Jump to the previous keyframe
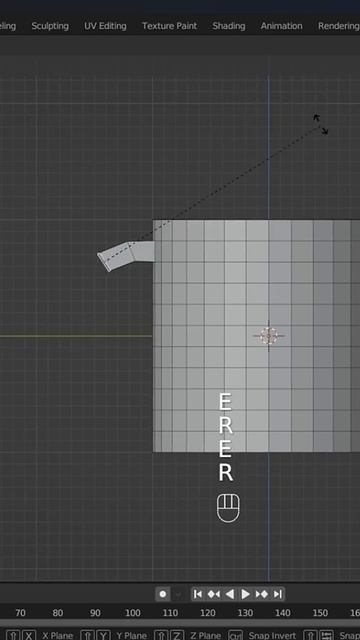Viewport: 360px width, 640px height. point(214,594)
